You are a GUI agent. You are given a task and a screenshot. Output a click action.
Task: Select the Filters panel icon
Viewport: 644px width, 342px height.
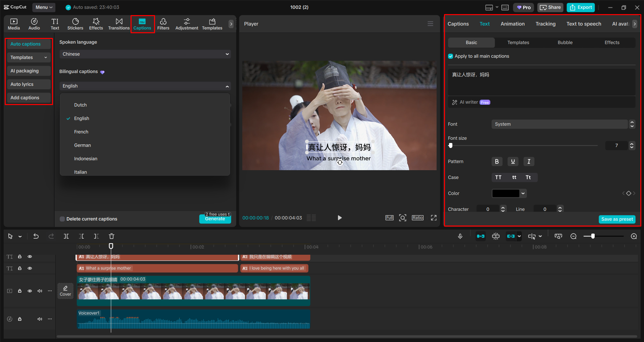tap(163, 23)
